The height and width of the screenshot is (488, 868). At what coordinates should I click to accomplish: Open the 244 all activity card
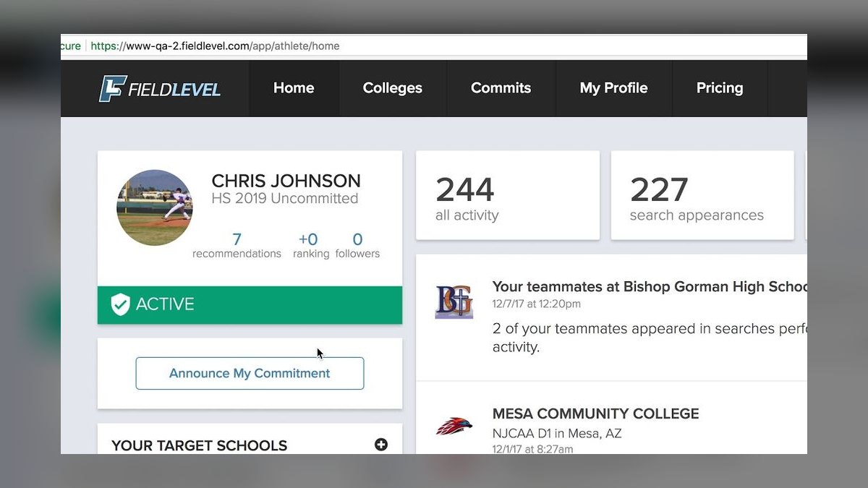(x=508, y=195)
